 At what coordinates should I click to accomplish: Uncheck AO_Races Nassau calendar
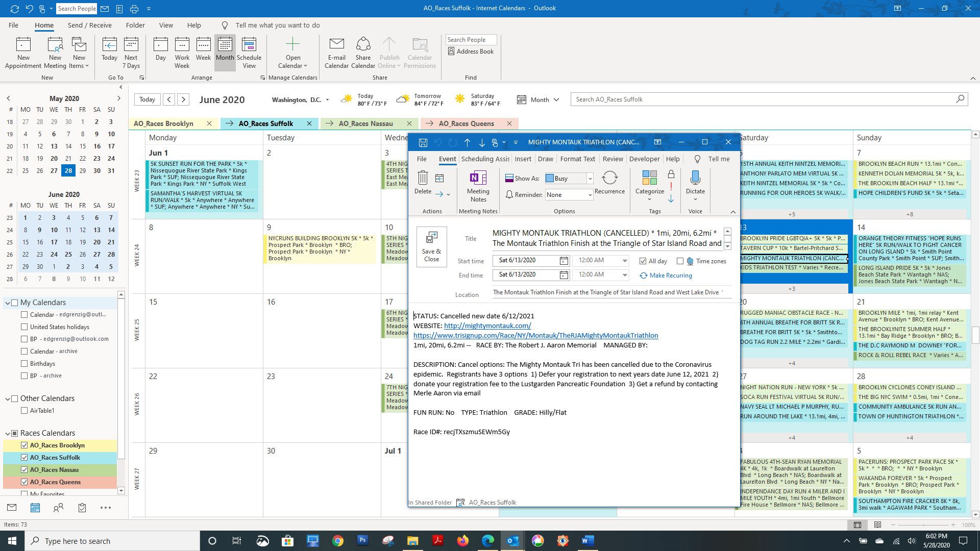24,470
